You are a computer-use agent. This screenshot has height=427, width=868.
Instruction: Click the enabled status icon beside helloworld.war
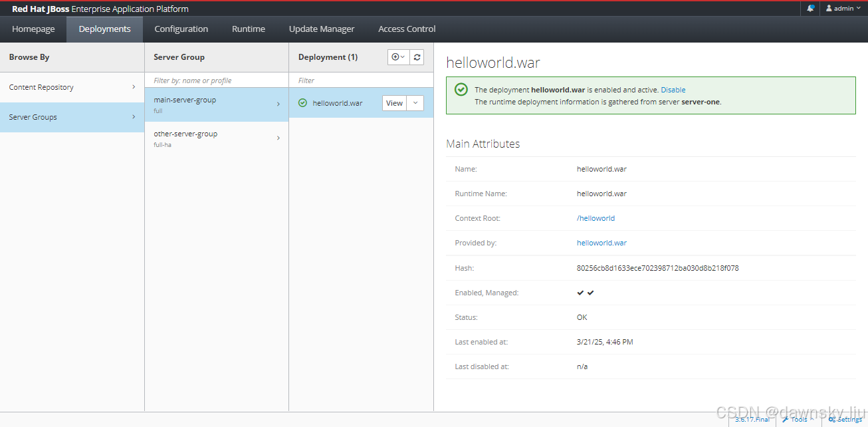303,103
